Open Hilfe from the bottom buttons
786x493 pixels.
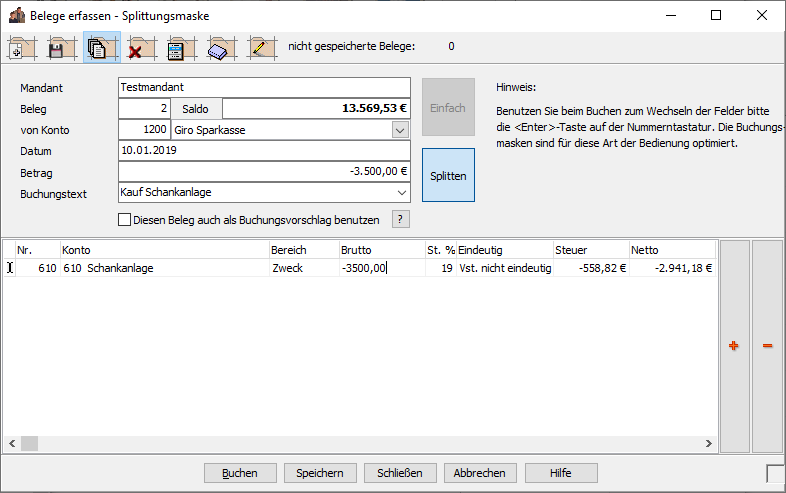(x=561, y=473)
